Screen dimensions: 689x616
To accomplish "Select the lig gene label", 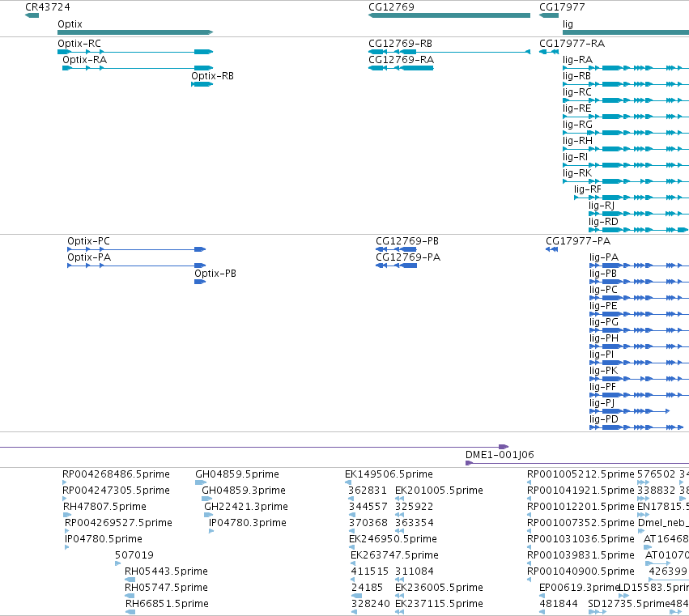I will (568, 24).
